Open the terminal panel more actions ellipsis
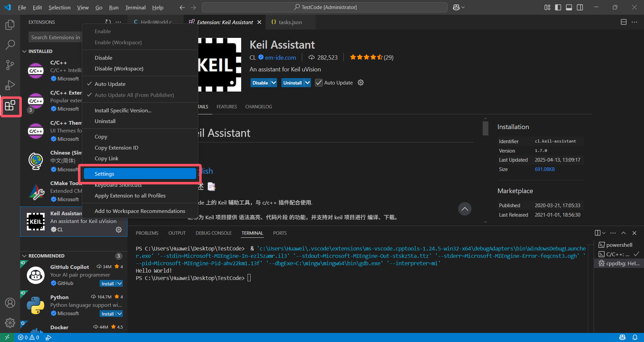Viewport: 644px width, 342px height. [613, 233]
